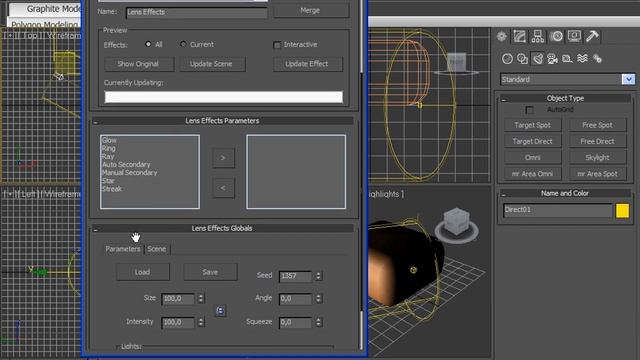Open the yellow object color swatch
This screenshot has width=640, height=360.
[x=622, y=211]
